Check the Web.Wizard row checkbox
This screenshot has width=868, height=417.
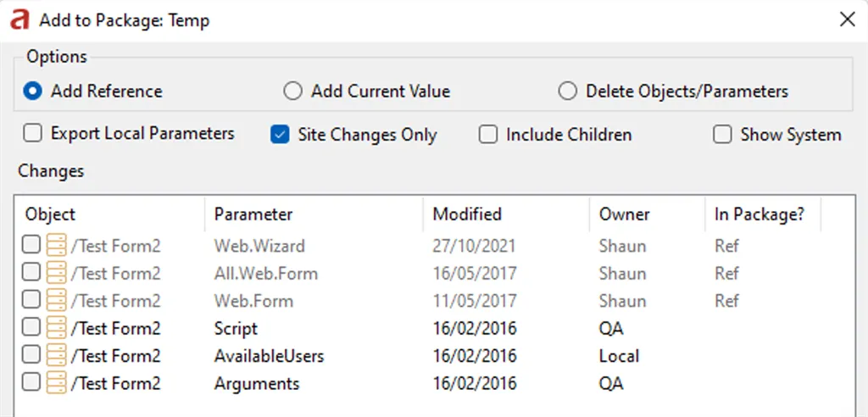31,244
